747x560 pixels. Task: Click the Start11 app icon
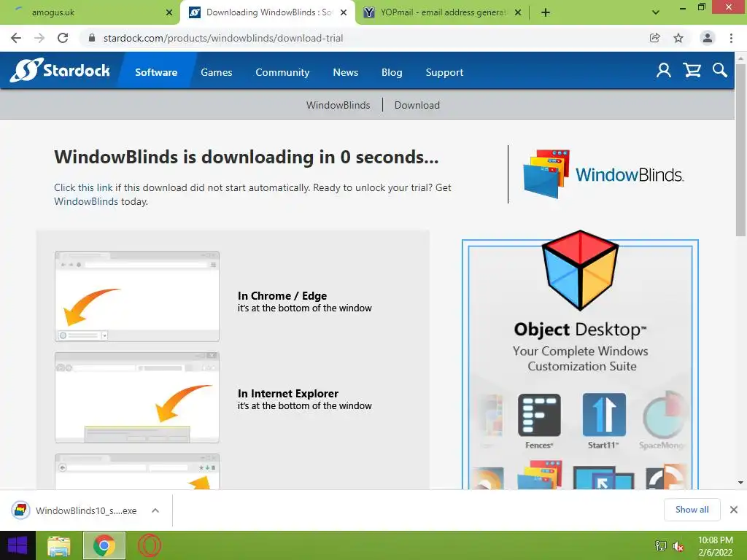click(603, 415)
